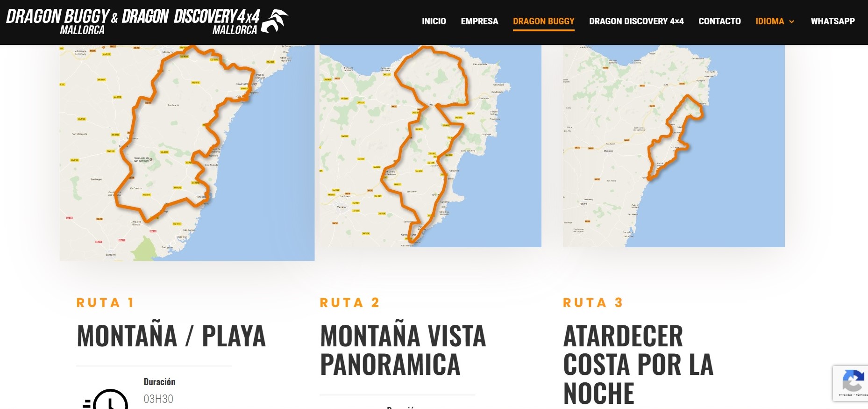Click the Montaña Vista Panoramica heading
This screenshot has height=409, width=868.
[x=403, y=350]
